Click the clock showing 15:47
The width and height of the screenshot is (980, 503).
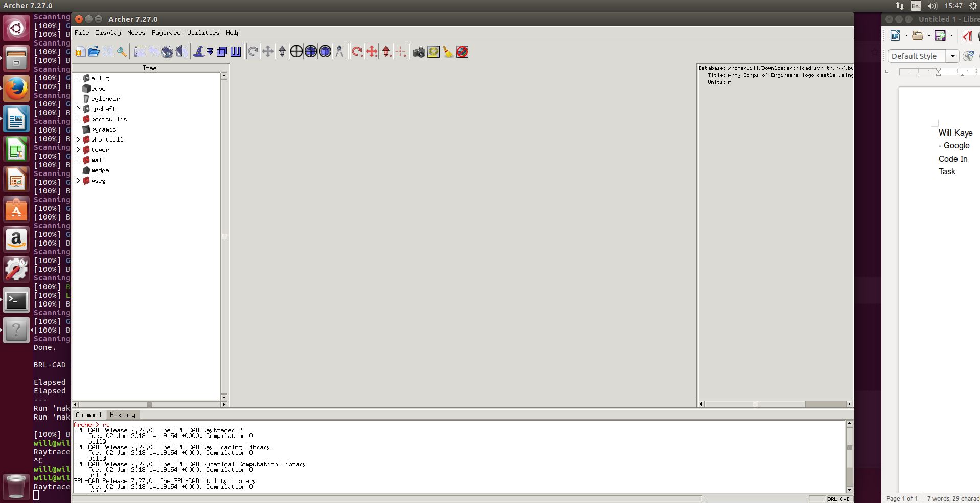click(x=953, y=6)
